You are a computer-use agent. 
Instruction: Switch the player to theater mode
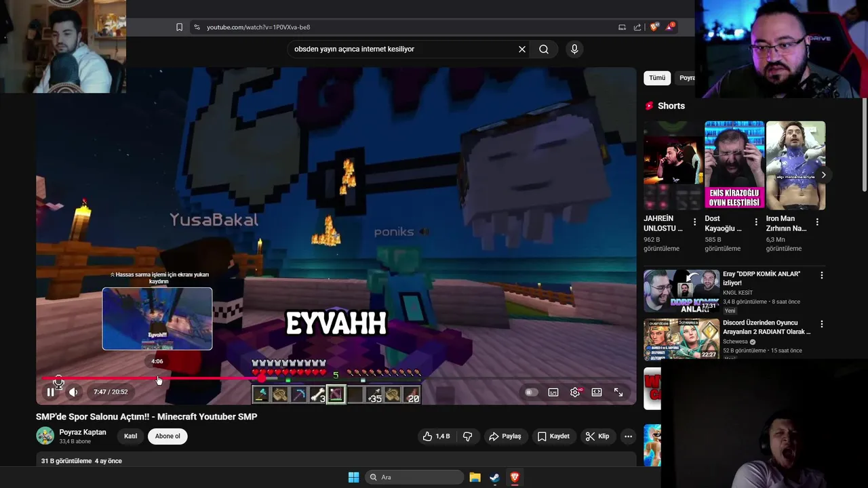[597, 392]
